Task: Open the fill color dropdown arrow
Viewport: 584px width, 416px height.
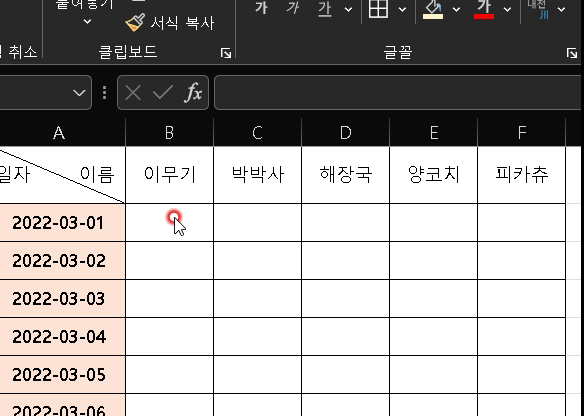Action: pyautogui.click(x=456, y=9)
